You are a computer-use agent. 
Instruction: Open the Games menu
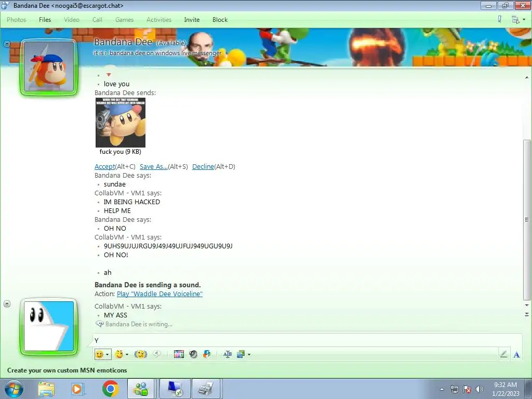124,20
